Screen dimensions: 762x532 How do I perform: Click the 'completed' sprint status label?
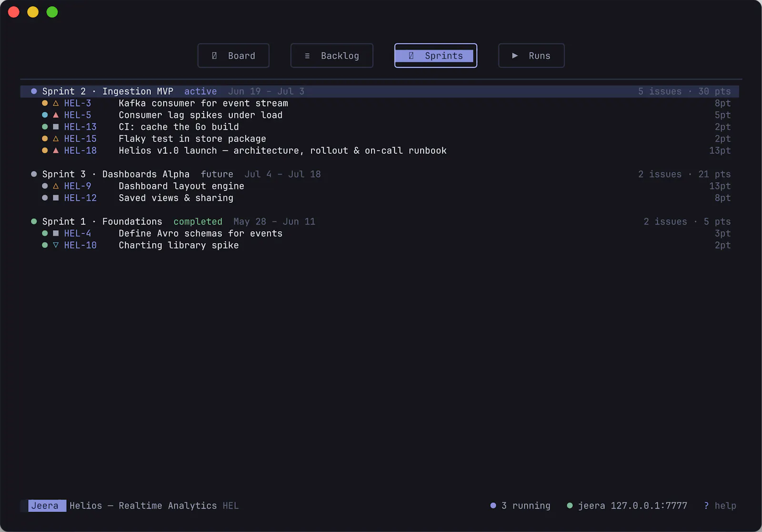point(198,221)
